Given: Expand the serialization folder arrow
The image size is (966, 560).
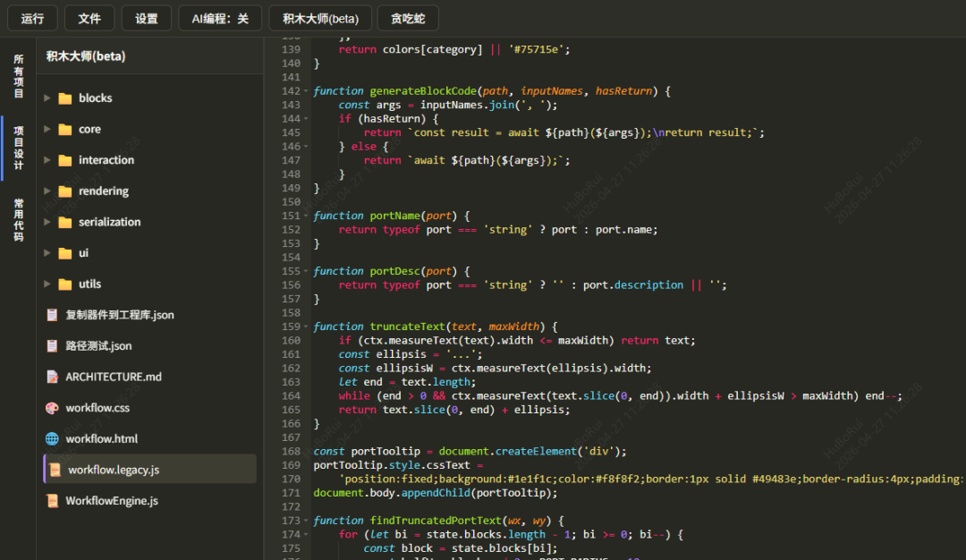Looking at the screenshot, I should pos(47,222).
